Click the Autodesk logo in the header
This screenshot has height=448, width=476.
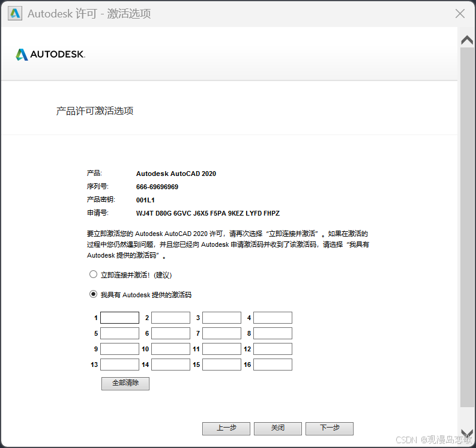coord(50,55)
